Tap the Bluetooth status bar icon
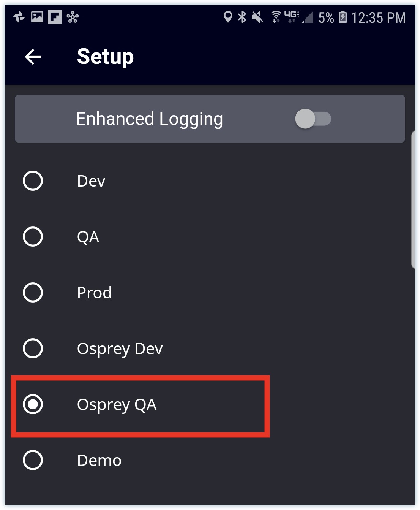The height and width of the screenshot is (510, 420). pyautogui.click(x=242, y=17)
